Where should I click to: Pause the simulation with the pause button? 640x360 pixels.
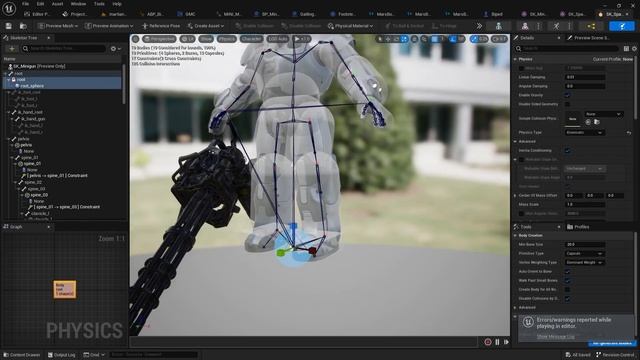[x=497, y=342]
